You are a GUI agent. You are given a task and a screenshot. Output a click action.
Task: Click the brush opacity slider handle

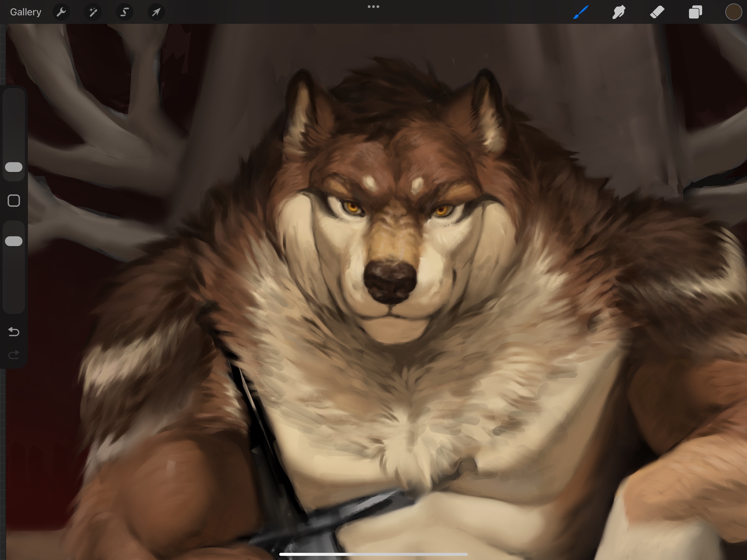(x=14, y=241)
